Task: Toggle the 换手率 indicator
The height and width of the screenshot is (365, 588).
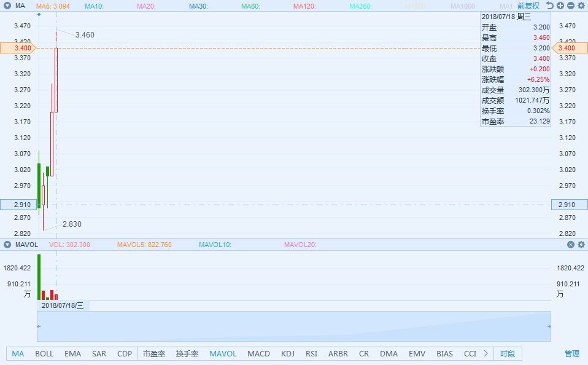Action: click(x=187, y=354)
